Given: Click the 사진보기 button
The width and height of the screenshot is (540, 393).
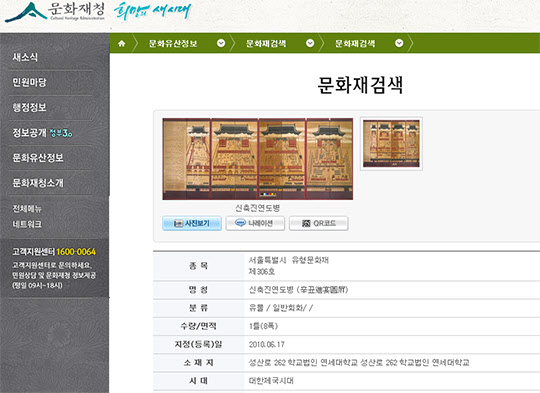Looking at the screenshot, I should pos(192,223).
